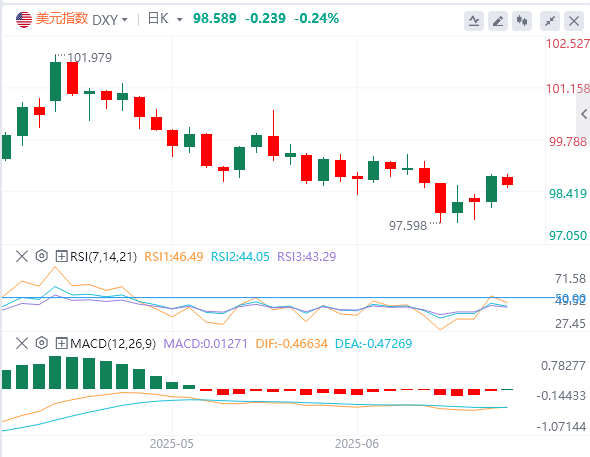Open the line chart type icon
The height and width of the screenshot is (457, 590).
474,21
